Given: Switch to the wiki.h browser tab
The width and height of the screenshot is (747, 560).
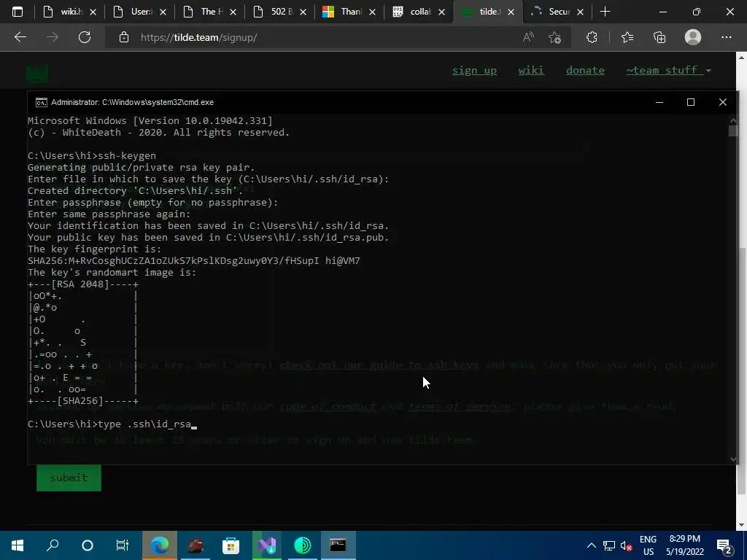Looking at the screenshot, I should tap(69, 12).
